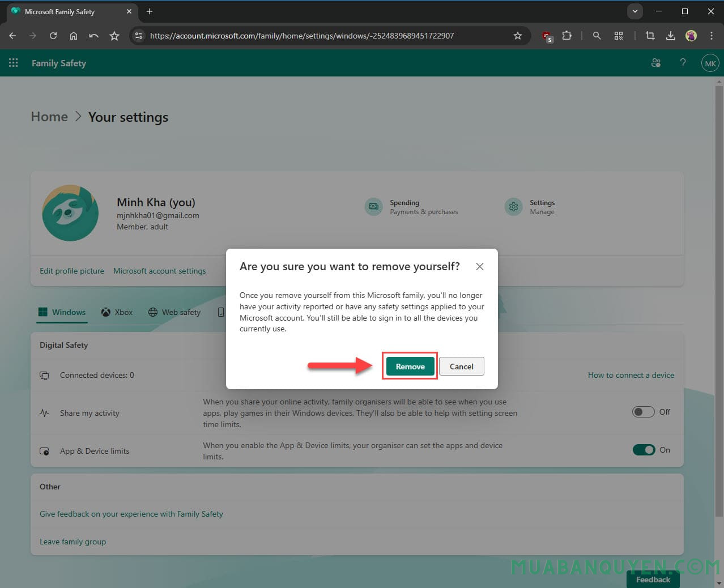Open Settings Manage option

tap(530, 207)
